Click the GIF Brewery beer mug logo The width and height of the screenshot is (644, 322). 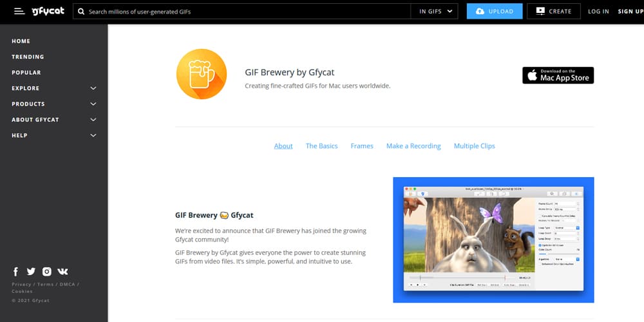pos(201,74)
